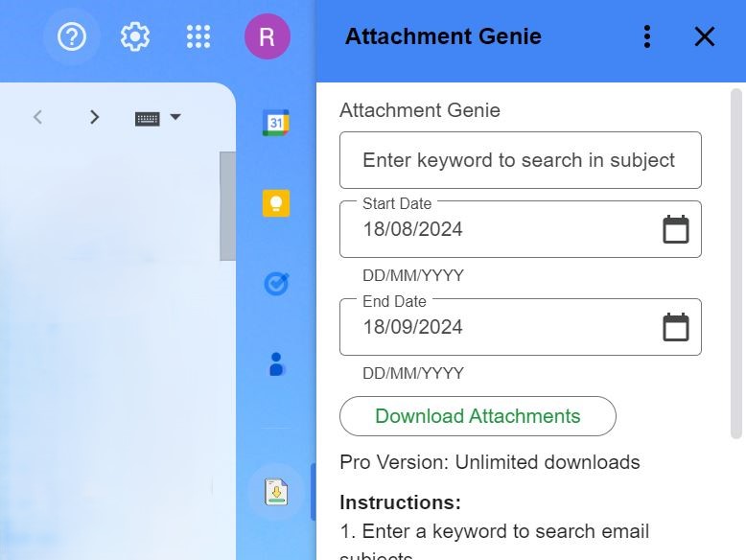Viewport: 746px width, 560px height.
Task: Go to older messages arrow
Action: [x=94, y=117]
